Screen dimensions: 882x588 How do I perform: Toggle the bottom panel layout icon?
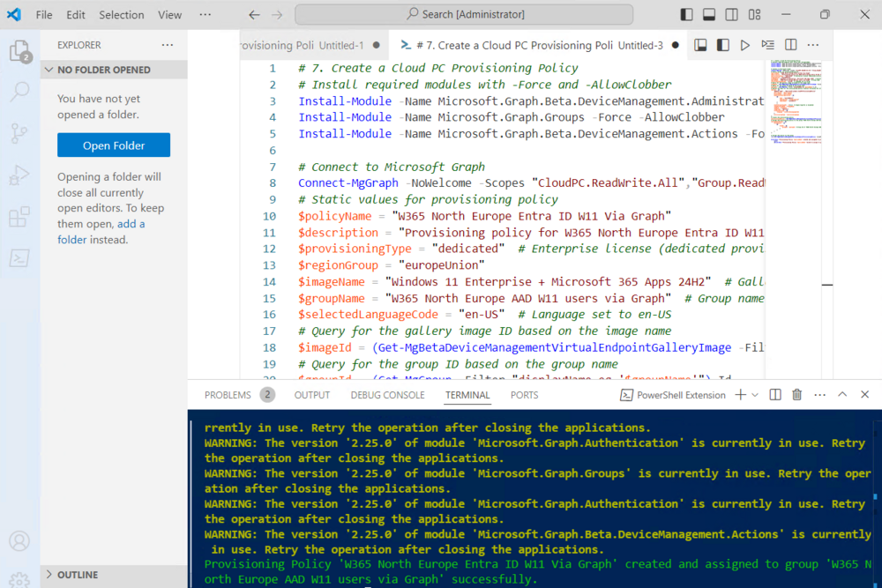tap(709, 15)
